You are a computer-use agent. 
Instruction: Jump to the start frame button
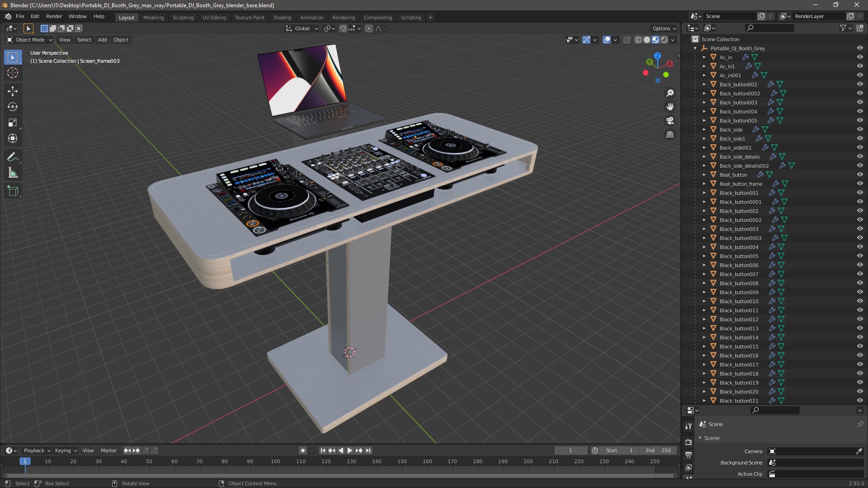coord(323,450)
